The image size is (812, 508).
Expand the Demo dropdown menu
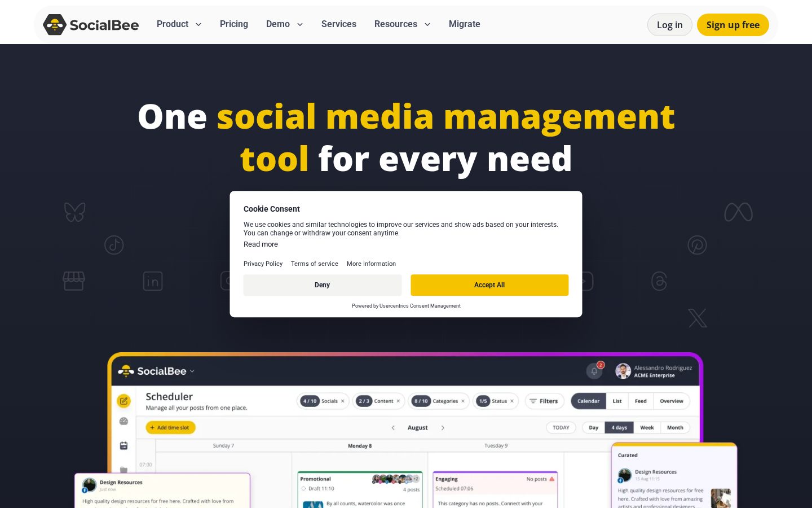tap(285, 24)
